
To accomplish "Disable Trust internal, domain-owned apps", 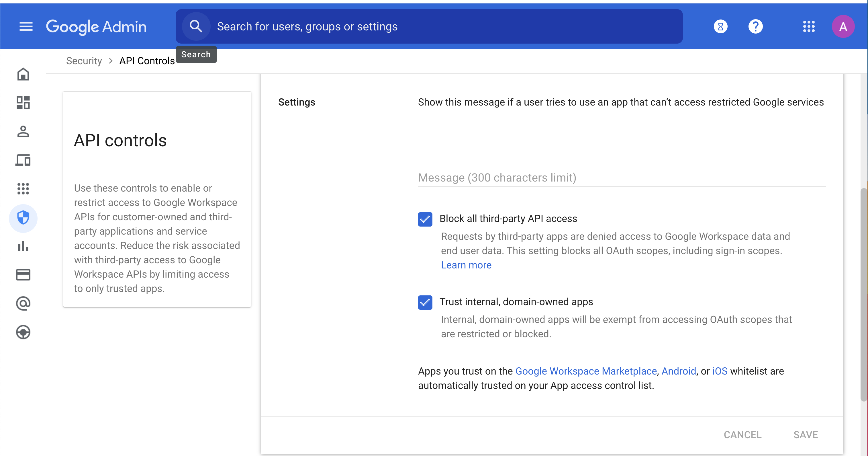I will (x=425, y=303).
